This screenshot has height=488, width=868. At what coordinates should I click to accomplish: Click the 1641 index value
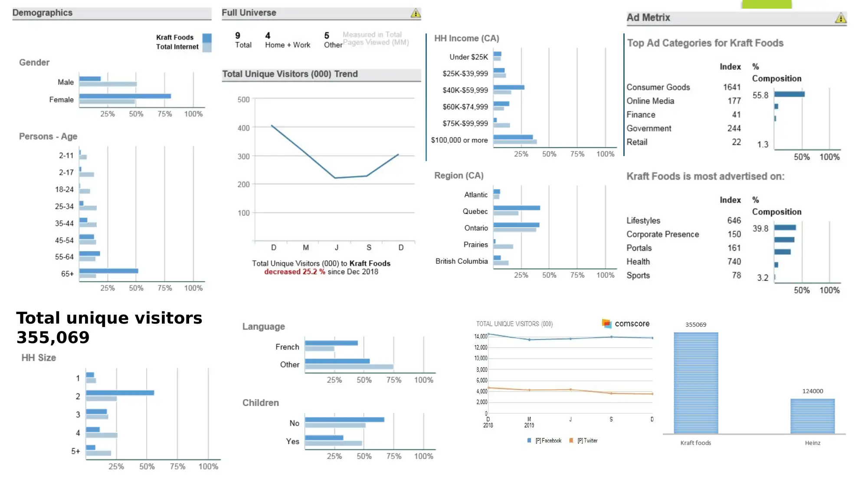coord(732,87)
